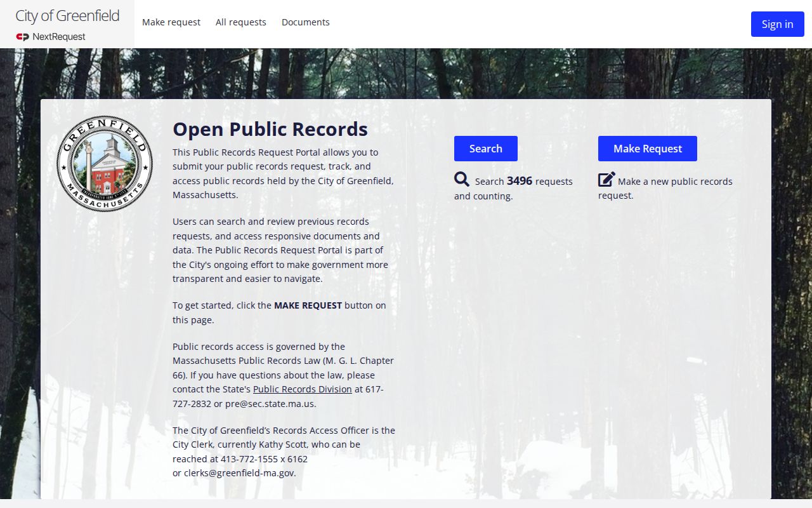The width and height of the screenshot is (812, 508).
Task: Open the All requests menu item
Action: pyautogui.click(x=241, y=22)
